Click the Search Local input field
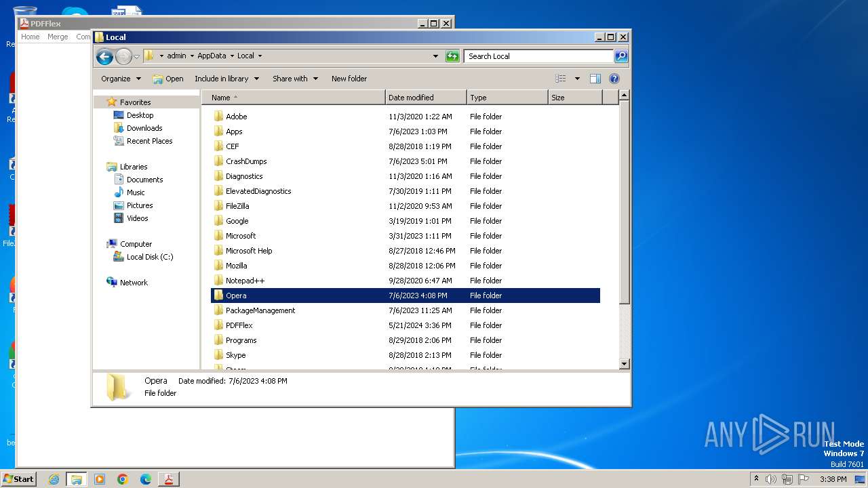868x488 pixels. (x=539, y=56)
